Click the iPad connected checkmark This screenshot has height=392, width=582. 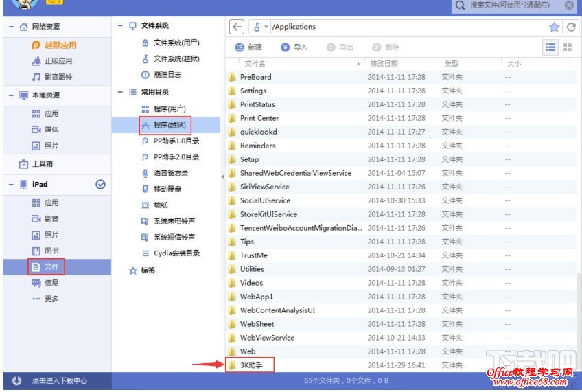click(100, 185)
